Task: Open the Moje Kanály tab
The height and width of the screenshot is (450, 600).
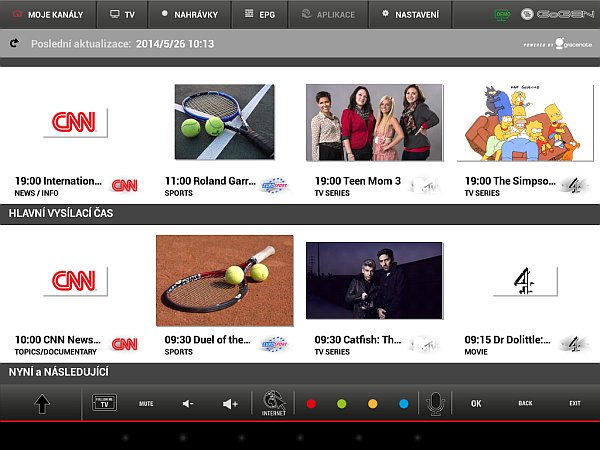Action: point(48,14)
